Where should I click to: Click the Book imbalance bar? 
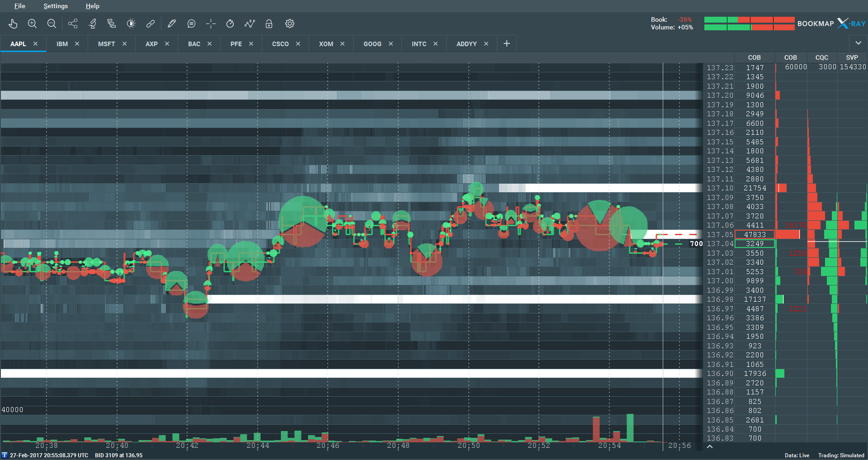pyautogui.click(x=749, y=19)
